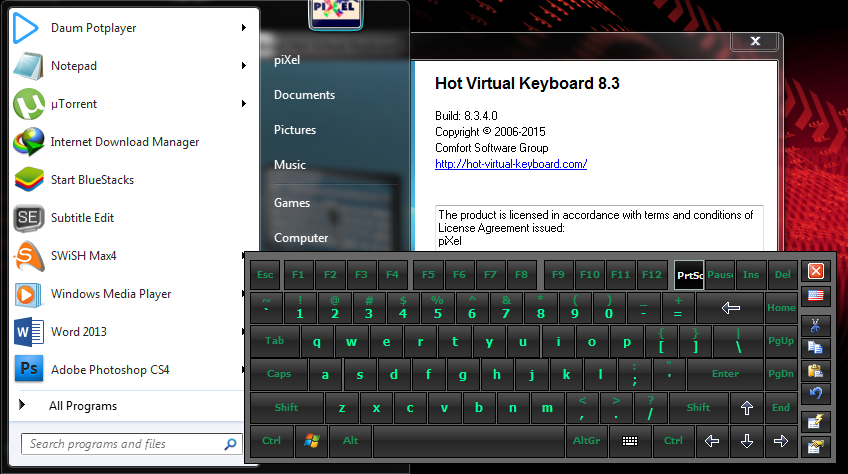Tap the keyboard layout icon key near AltGr

tap(630, 441)
